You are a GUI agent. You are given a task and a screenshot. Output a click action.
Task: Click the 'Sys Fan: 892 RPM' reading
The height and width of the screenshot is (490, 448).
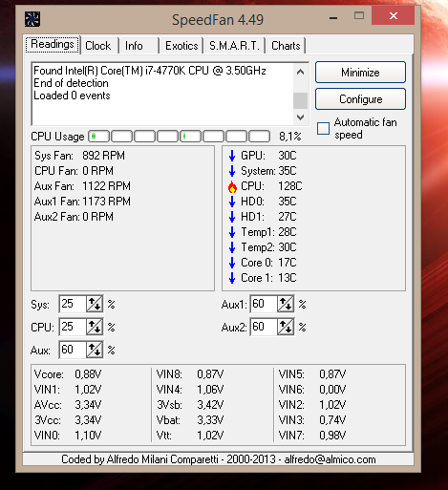[x=79, y=156]
